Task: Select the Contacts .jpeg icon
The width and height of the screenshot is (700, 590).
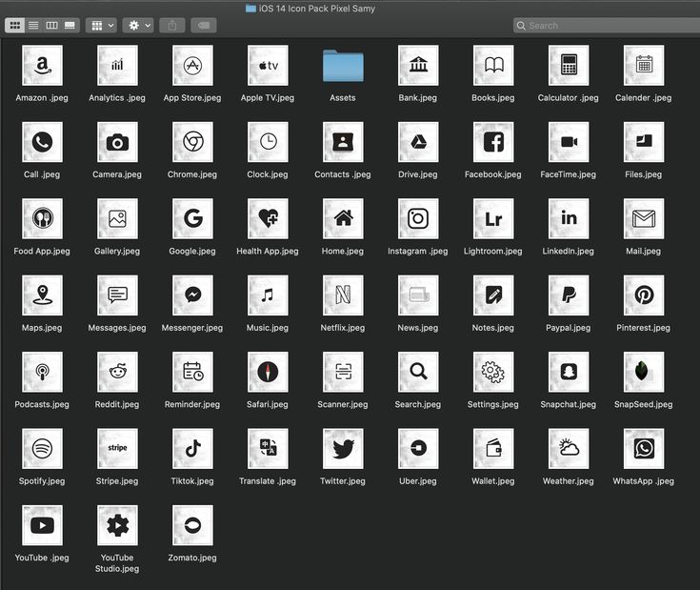Action: [x=343, y=142]
